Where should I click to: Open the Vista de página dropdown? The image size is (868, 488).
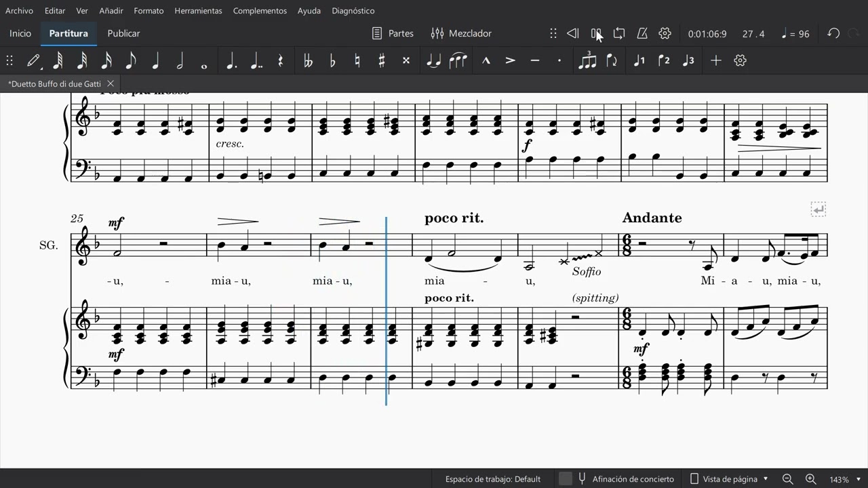(x=729, y=479)
